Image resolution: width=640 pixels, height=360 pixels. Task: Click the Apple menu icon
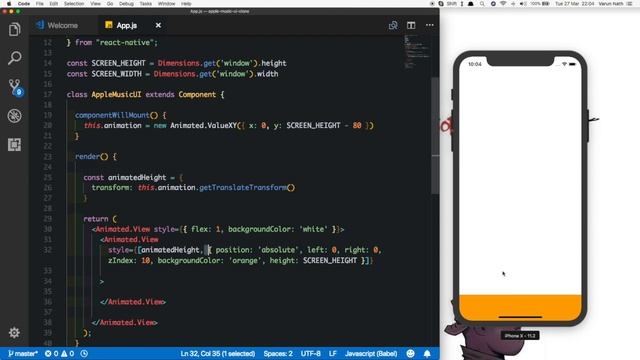(9, 4)
